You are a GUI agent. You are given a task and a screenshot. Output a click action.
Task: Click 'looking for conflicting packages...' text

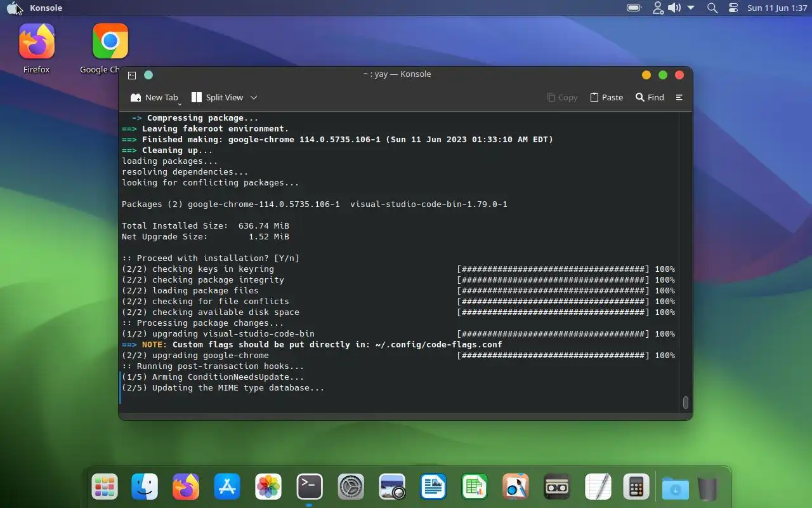pos(211,183)
